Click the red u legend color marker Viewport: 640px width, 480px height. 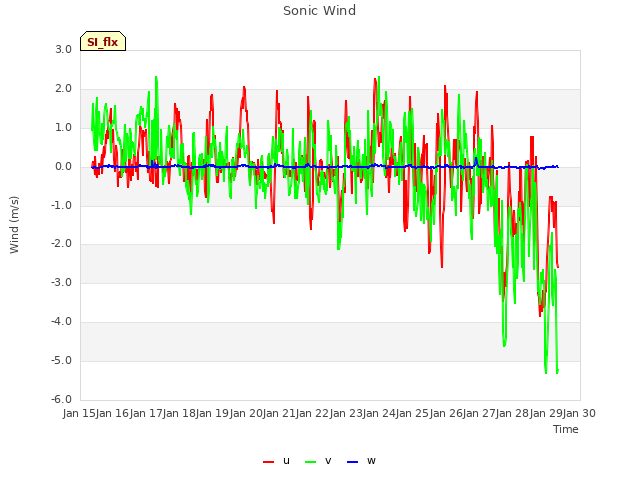click(x=268, y=462)
